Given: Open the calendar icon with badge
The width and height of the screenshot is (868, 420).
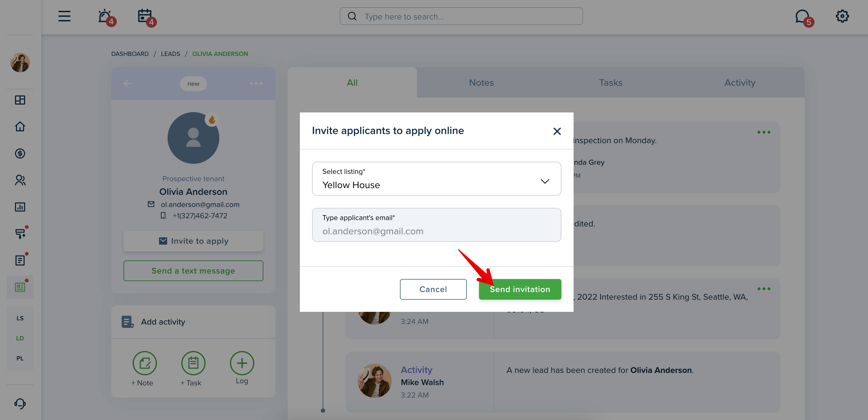Looking at the screenshot, I should pos(146,16).
